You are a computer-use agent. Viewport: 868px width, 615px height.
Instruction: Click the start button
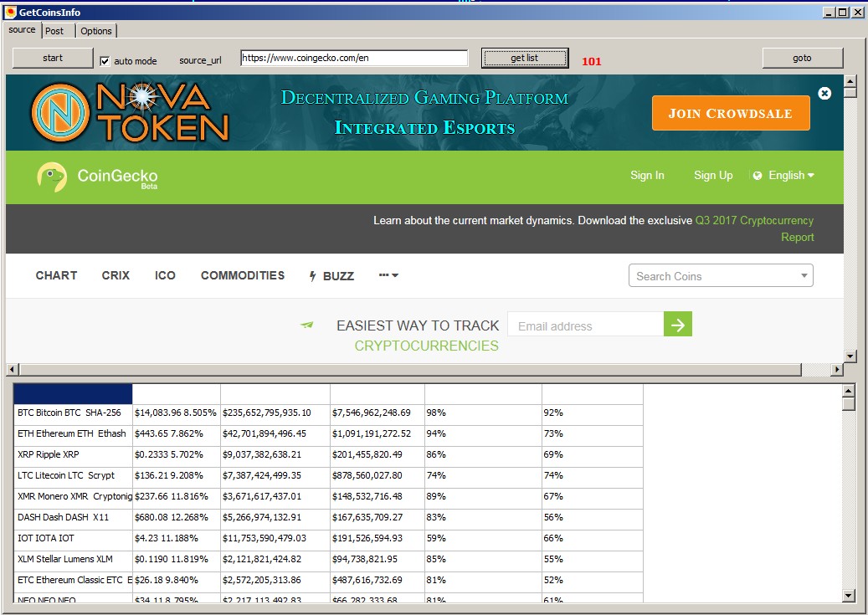[53, 58]
